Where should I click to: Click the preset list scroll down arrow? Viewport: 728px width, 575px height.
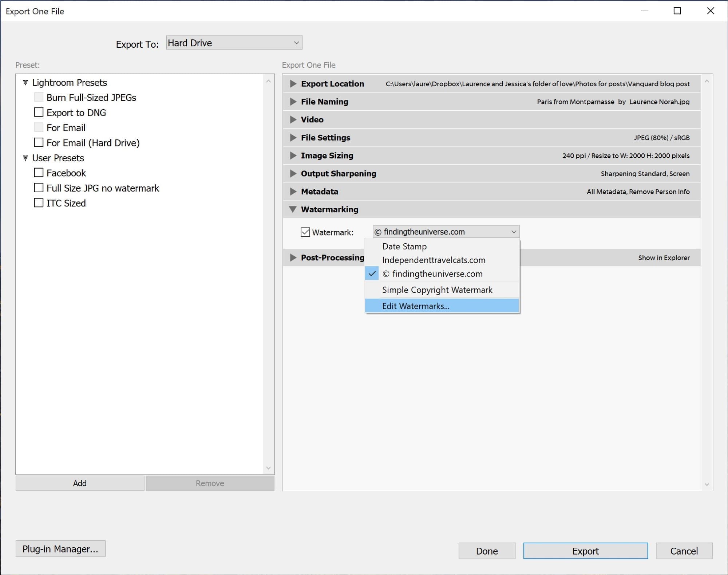click(269, 468)
